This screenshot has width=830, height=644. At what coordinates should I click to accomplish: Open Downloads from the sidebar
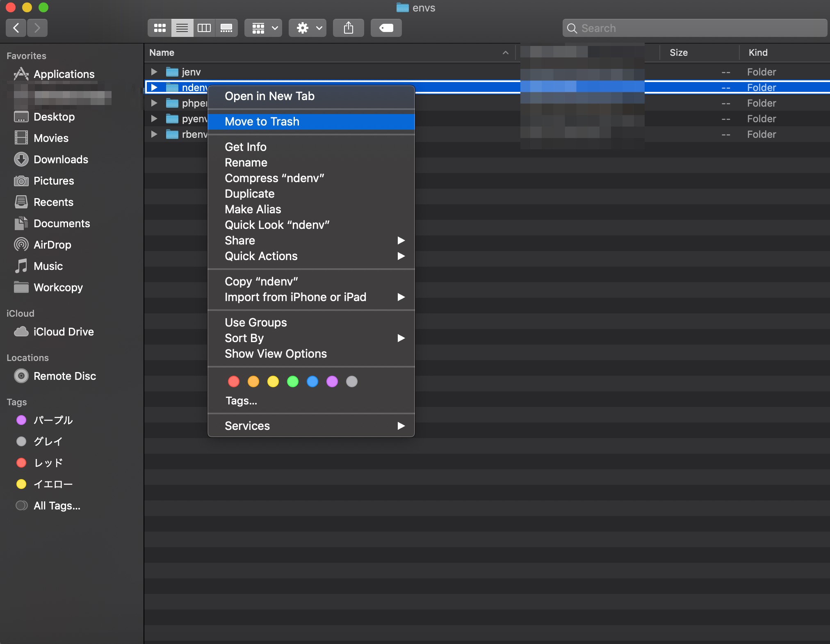tap(61, 160)
